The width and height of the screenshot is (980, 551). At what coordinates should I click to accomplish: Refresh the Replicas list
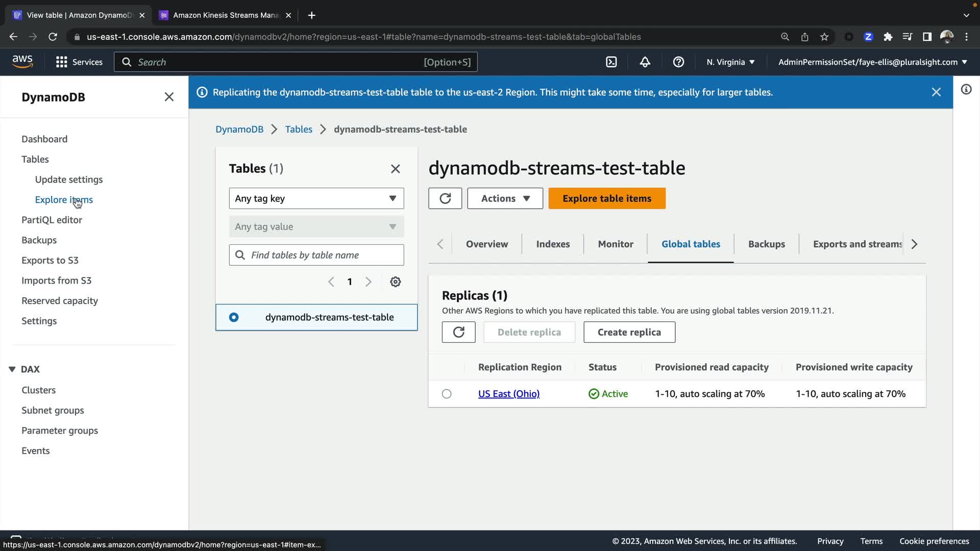pyautogui.click(x=458, y=332)
